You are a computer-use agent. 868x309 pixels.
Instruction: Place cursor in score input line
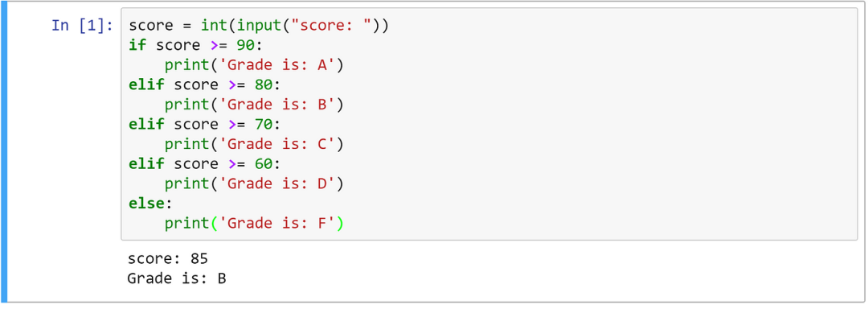click(259, 26)
